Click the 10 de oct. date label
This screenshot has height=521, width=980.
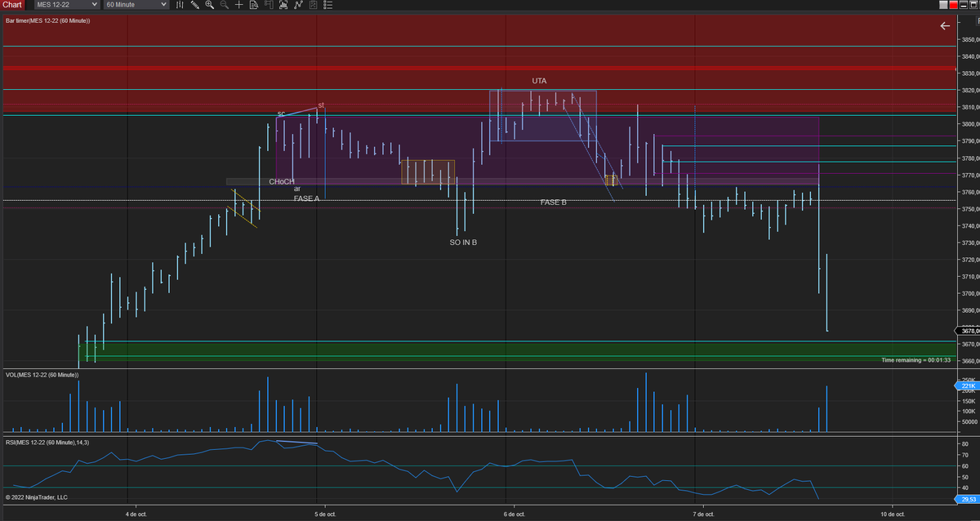893,514
